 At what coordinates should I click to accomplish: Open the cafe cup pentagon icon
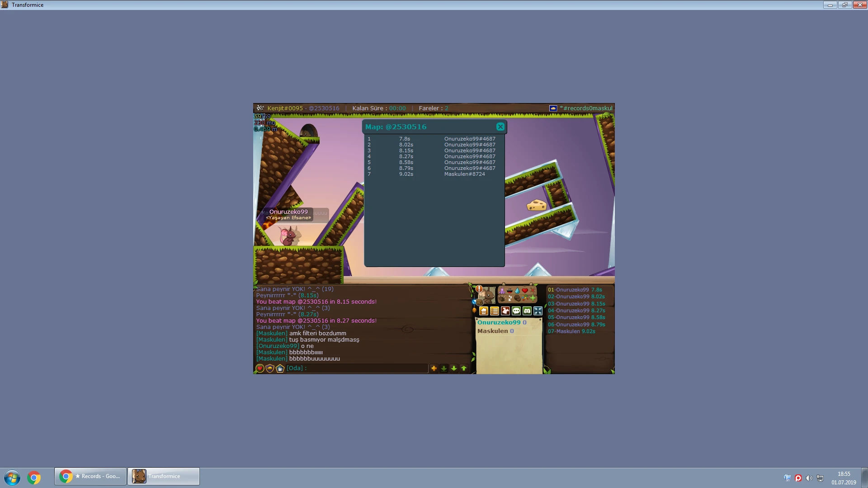(x=280, y=369)
